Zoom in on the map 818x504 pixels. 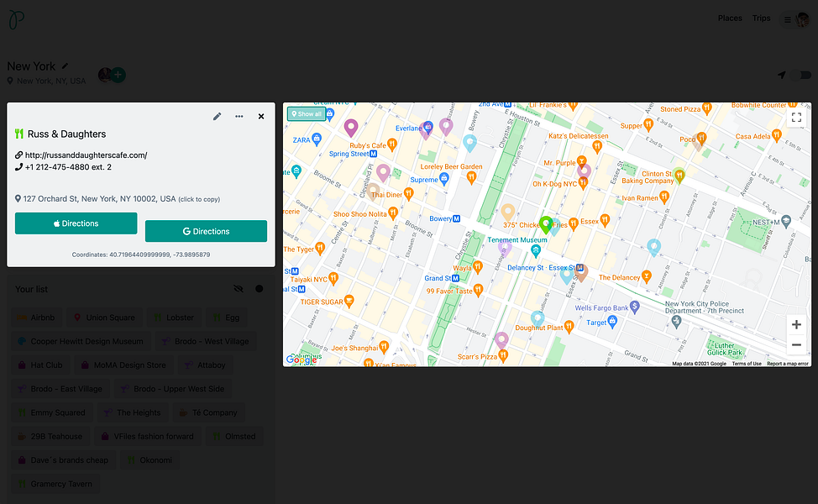pos(796,324)
